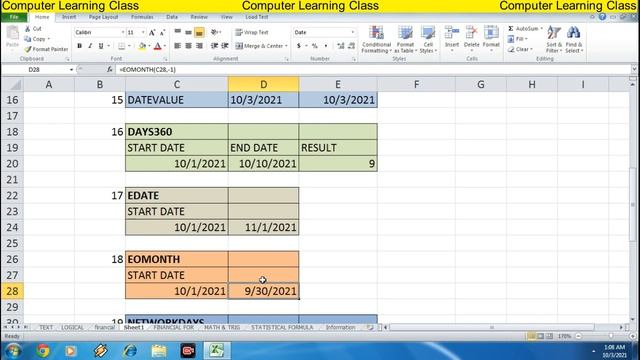This screenshot has width=640, height=360.
Task: Apply top align to the cell
Action: (178, 32)
